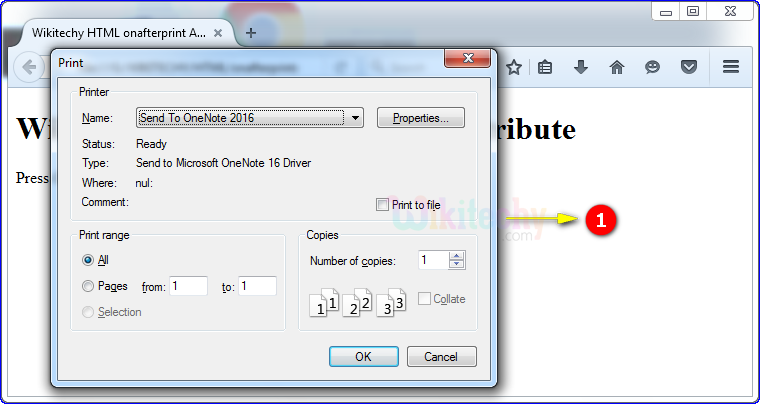Image resolution: width=760 pixels, height=404 pixels.
Task: Click the browser back arrow button
Action: [31, 68]
